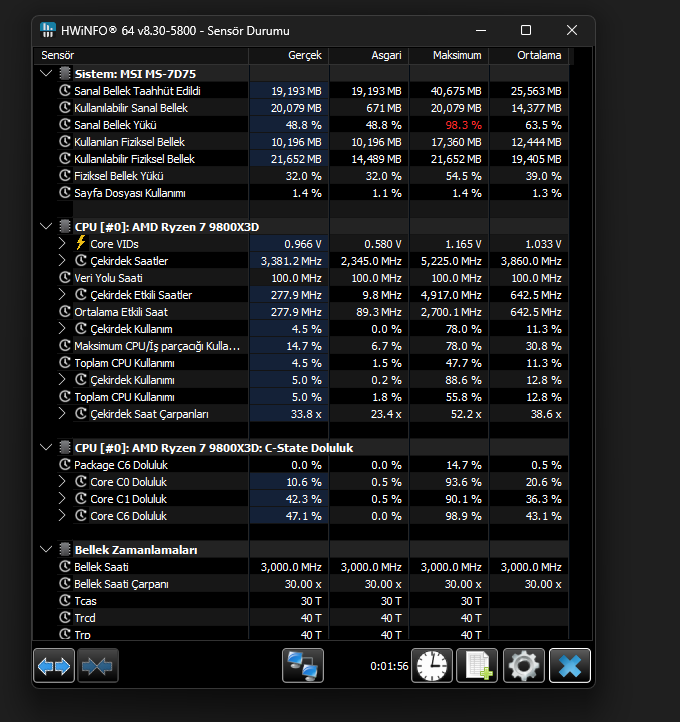Click the Sensör column header

141,55
